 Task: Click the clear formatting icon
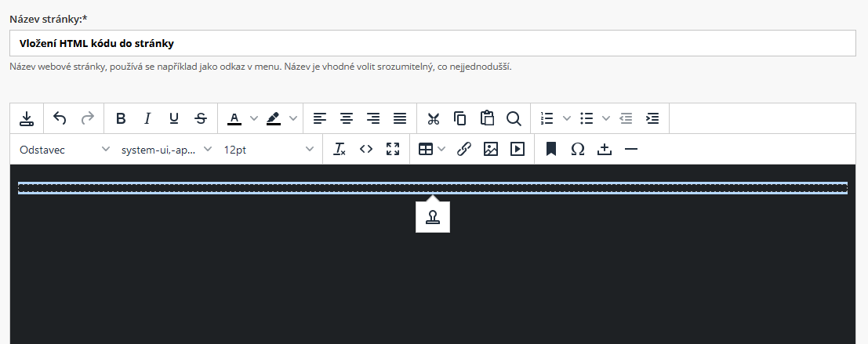(x=339, y=149)
